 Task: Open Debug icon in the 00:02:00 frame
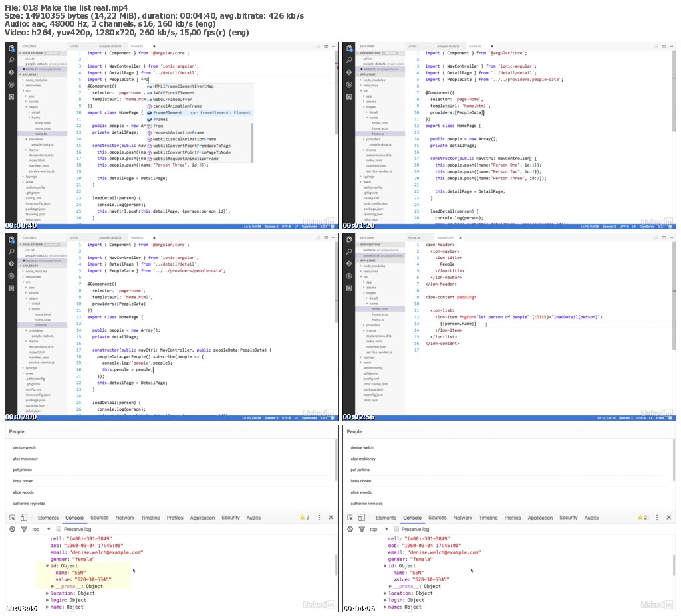(11, 276)
